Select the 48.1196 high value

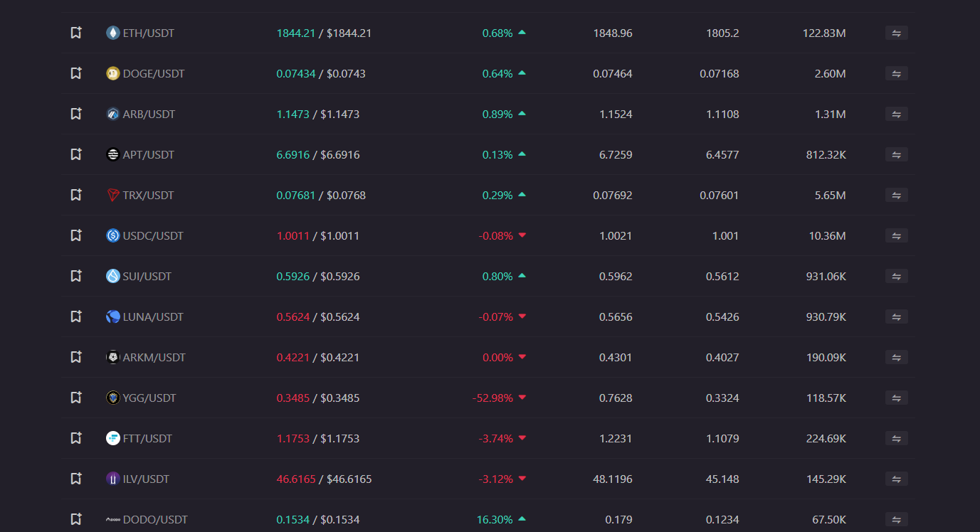(613, 479)
